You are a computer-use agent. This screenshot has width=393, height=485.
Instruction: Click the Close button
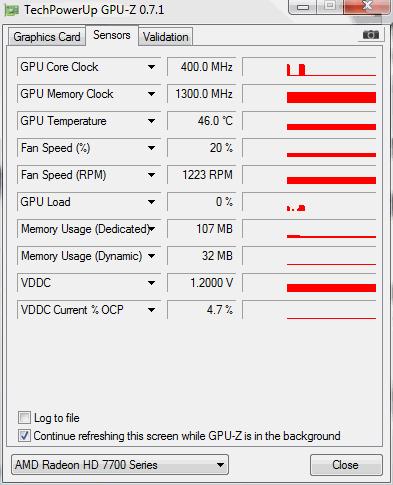point(346,465)
